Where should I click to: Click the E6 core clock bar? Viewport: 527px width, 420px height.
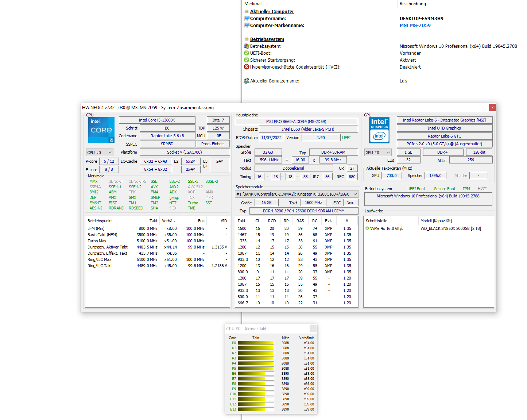click(x=256, y=373)
